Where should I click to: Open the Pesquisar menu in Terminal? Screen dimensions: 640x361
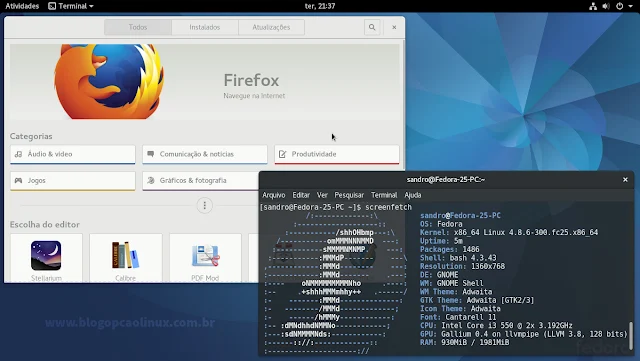[349, 195]
